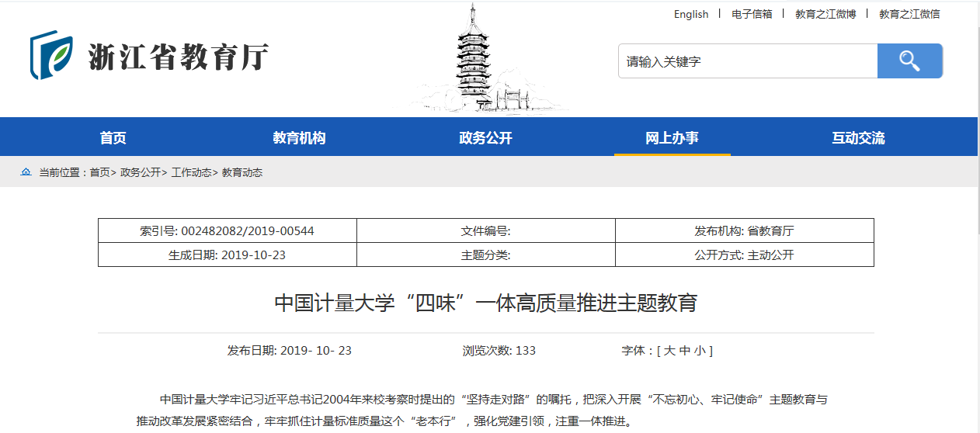This screenshot has height=433, width=980.
Task: Click 教育动态 in the breadcrumb trail
Action: [242, 172]
